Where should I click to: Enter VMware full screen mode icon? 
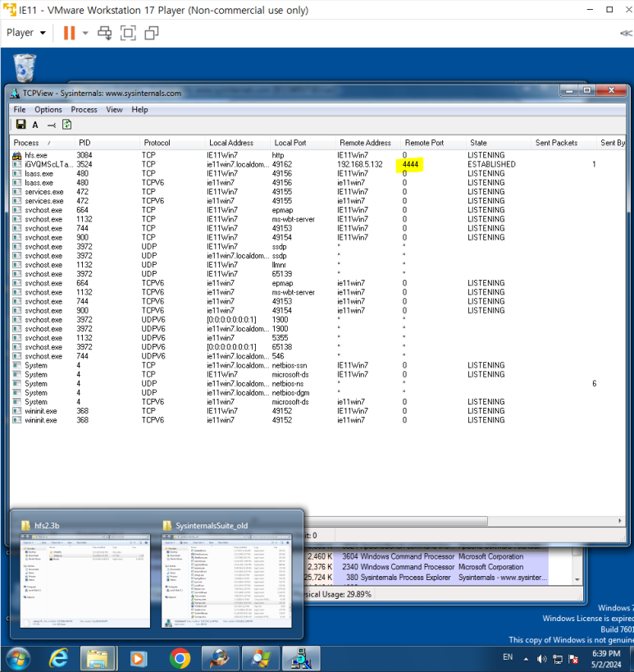click(128, 33)
